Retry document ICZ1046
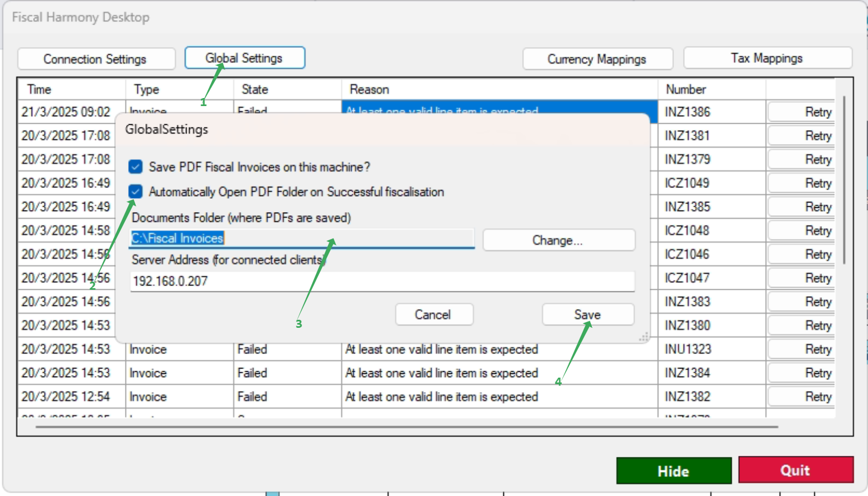The width and height of the screenshot is (868, 496). pyautogui.click(x=801, y=254)
